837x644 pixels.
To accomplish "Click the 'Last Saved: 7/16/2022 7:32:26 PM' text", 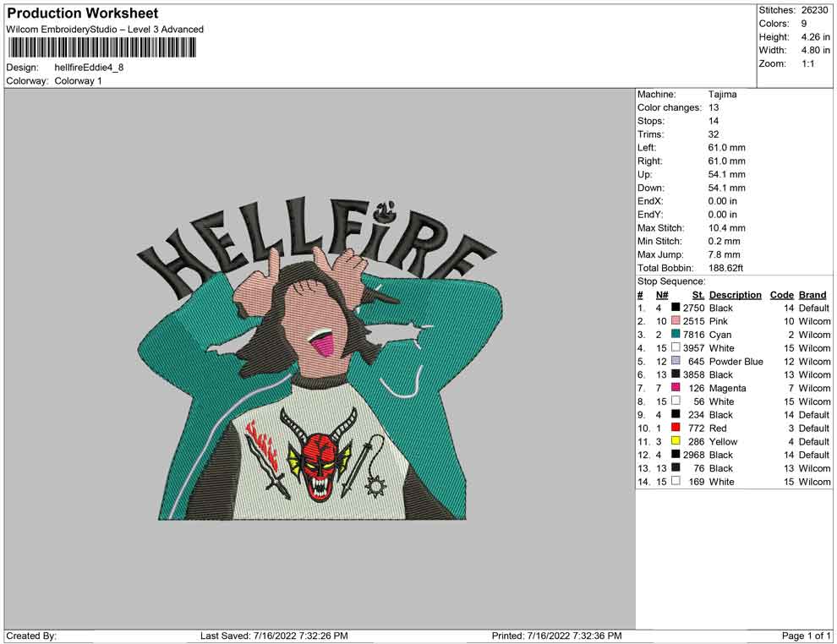I will (274, 636).
